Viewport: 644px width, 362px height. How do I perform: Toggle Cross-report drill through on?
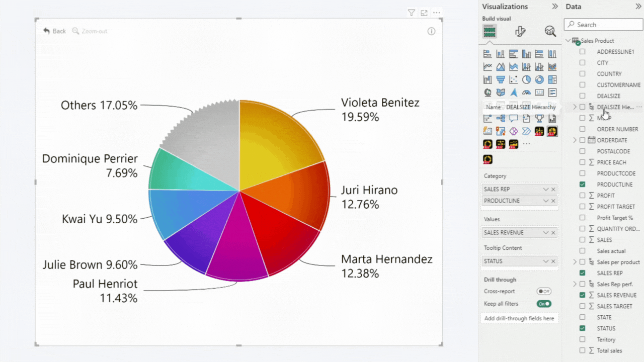click(x=543, y=291)
